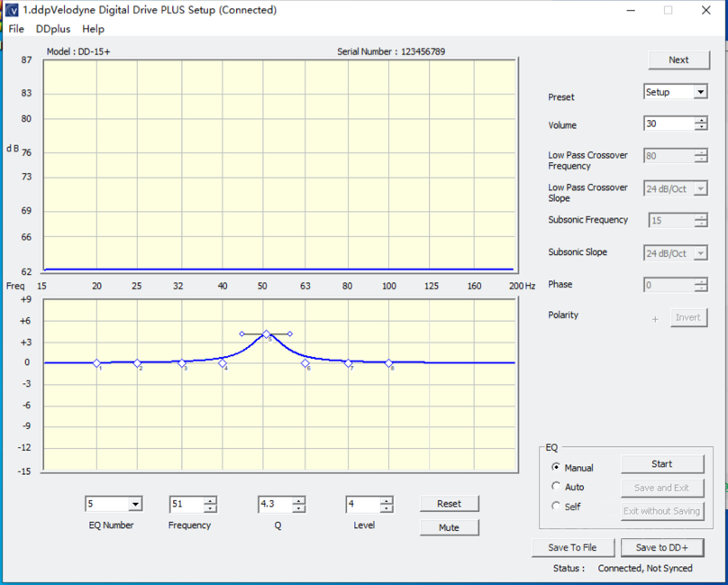
Task: Decrease Frequency with down arrow
Action: click(210, 507)
